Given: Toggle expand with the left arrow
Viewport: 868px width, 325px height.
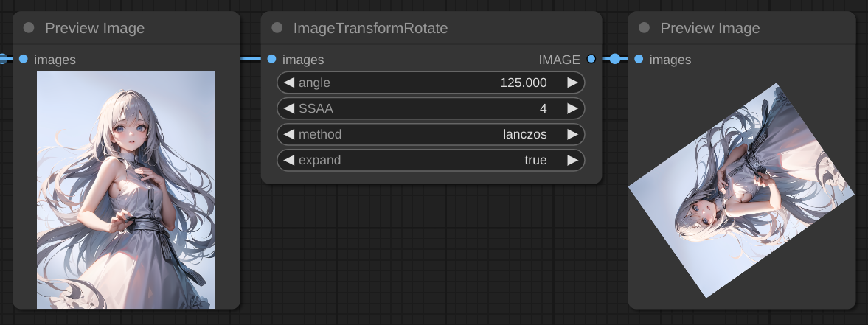Looking at the screenshot, I should 288,160.
